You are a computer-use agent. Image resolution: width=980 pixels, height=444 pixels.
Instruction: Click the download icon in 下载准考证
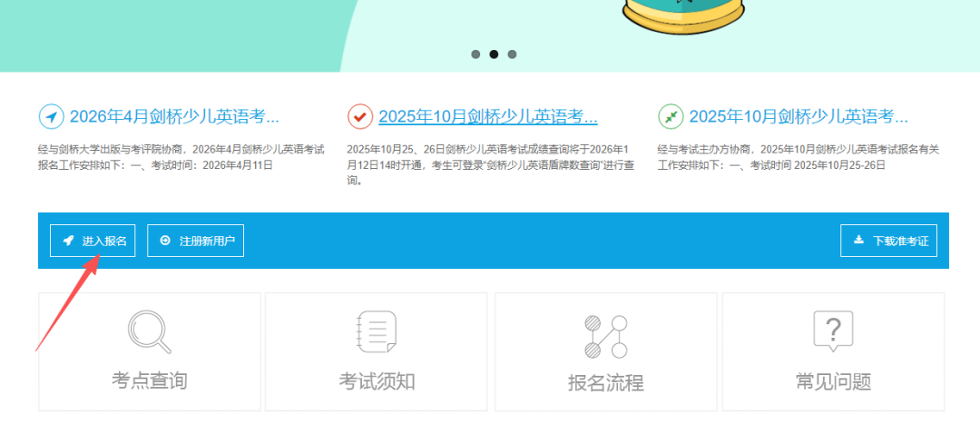pos(858,240)
